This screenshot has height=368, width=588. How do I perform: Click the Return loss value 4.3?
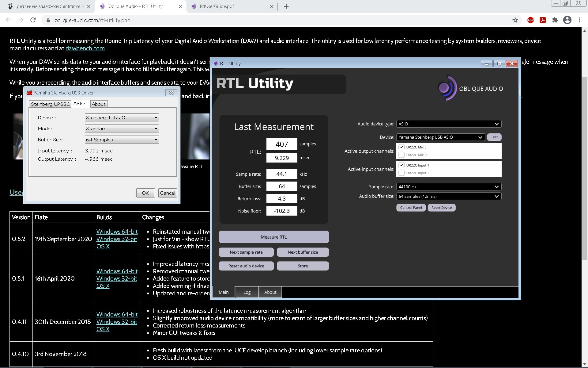point(282,199)
